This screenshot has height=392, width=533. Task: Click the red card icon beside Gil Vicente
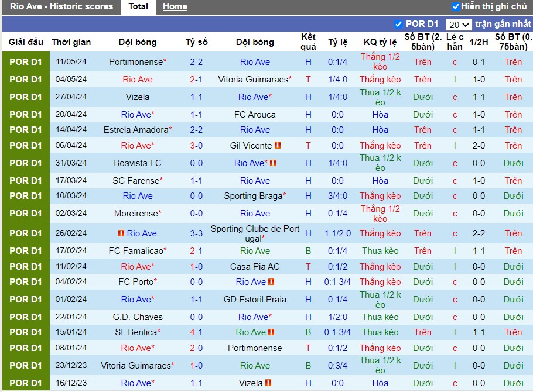(x=278, y=145)
